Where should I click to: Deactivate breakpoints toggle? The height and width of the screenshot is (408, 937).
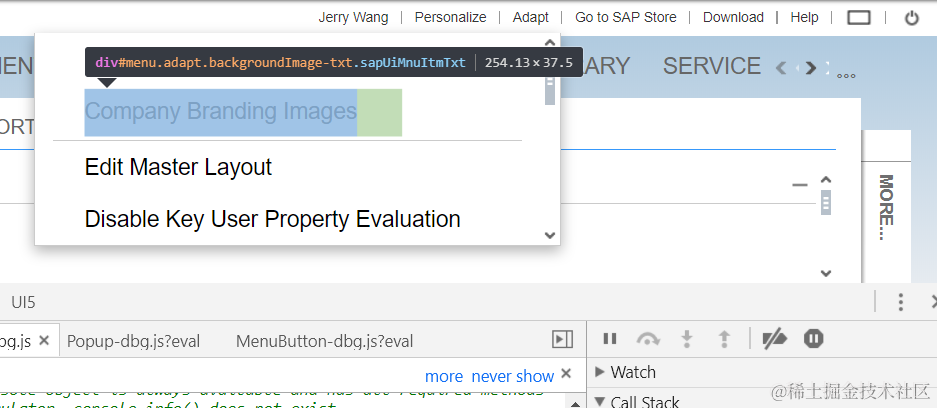(x=775, y=339)
